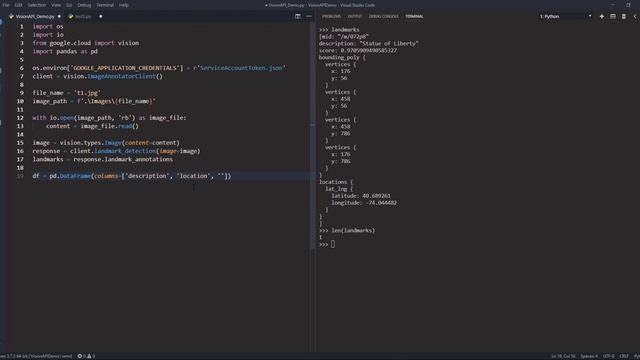Viewport: 640px width, 360px height.
Task: Click unsaved dot on second editor tab
Action: (100, 16)
